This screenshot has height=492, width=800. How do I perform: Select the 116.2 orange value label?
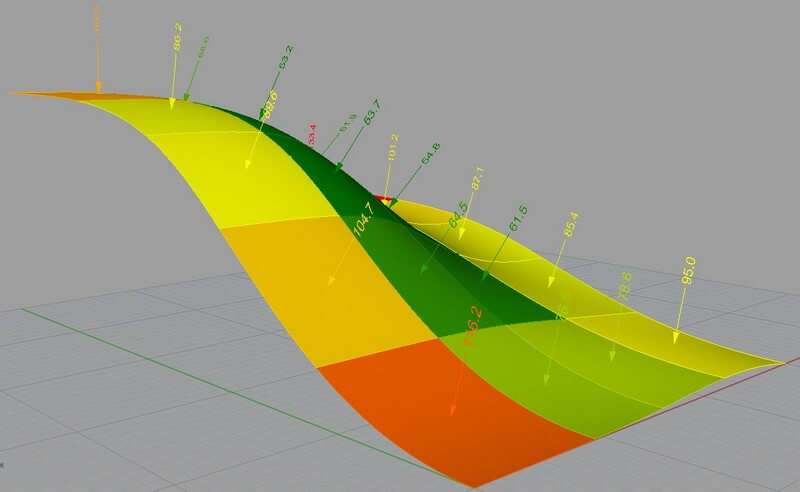473,326
